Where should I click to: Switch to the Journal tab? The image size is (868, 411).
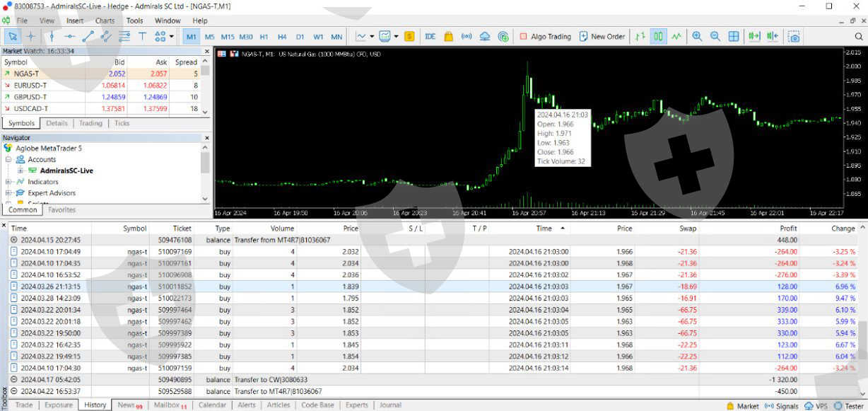point(390,405)
